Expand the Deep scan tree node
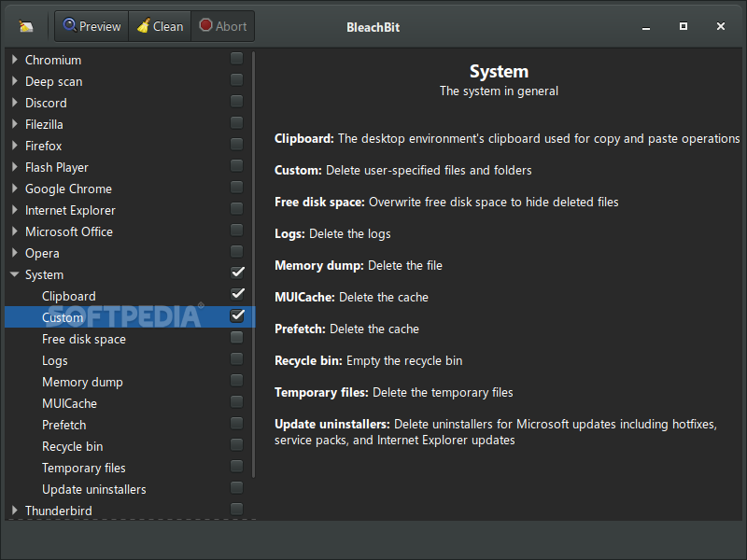The height and width of the screenshot is (560, 747). click(x=14, y=81)
